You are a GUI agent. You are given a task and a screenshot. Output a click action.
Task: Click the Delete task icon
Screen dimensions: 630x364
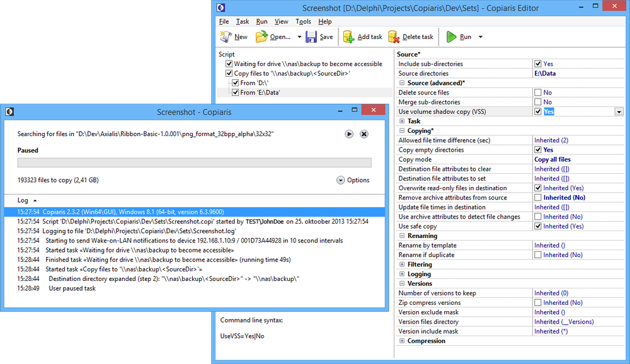[x=394, y=37]
